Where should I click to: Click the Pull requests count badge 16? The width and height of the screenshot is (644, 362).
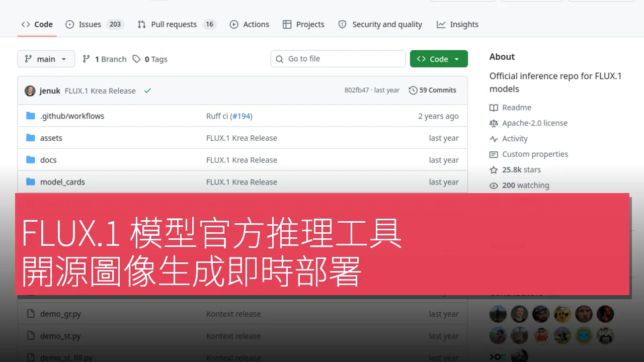coord(209,24)
